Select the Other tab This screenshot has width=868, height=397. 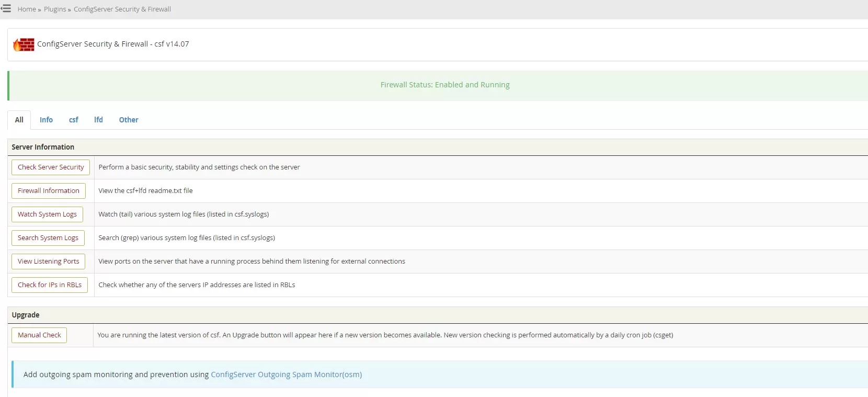pos(129,120)
